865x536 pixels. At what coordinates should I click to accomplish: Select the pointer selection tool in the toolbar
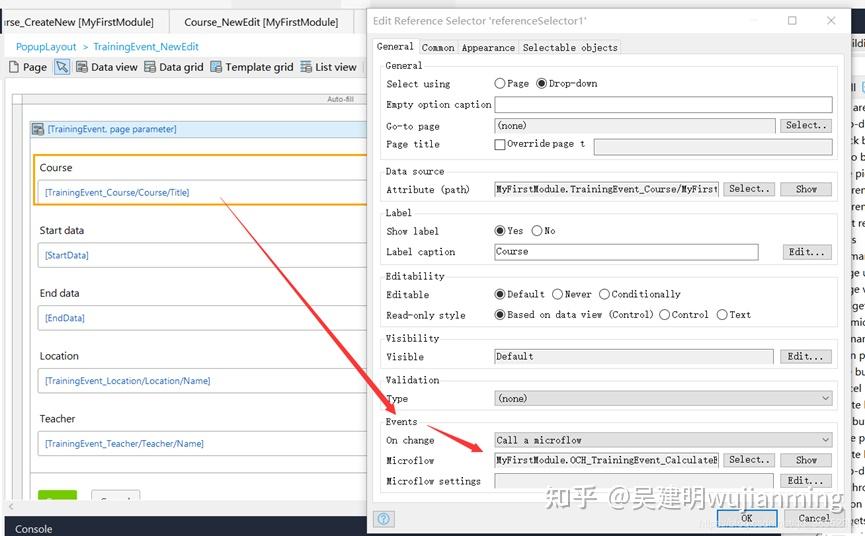click(62, 67)
